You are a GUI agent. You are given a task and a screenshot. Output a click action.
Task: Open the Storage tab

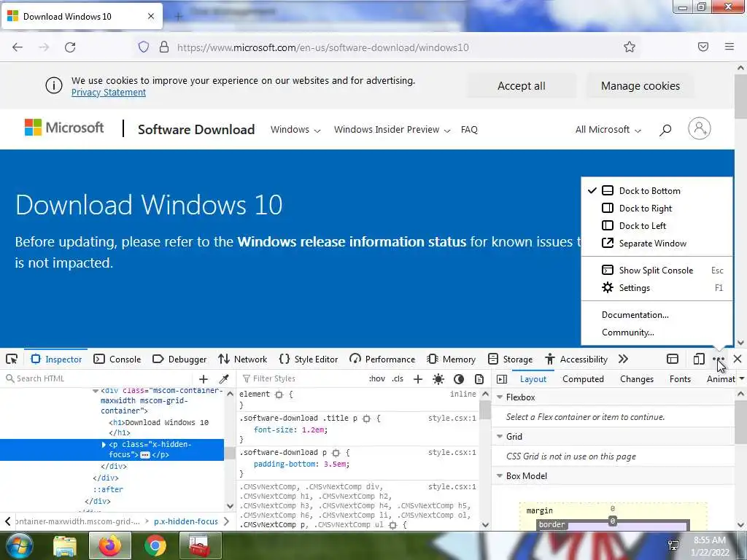click(510, 359)
